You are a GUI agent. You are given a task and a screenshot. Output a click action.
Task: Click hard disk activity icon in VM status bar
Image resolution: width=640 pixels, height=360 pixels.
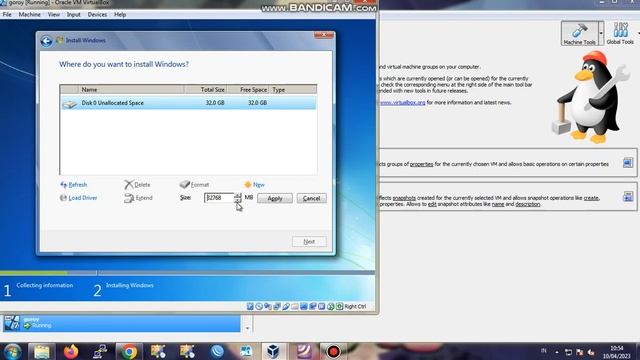[x=250, y=307]
